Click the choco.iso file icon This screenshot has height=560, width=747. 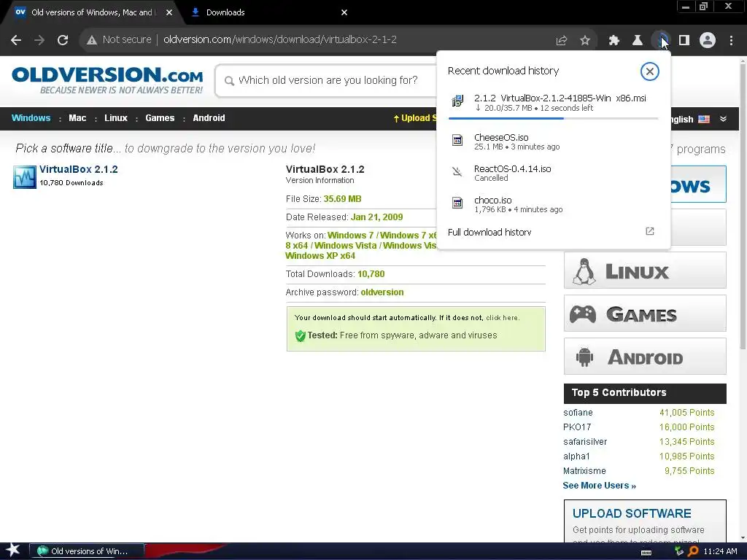click(x=457, y=203)
